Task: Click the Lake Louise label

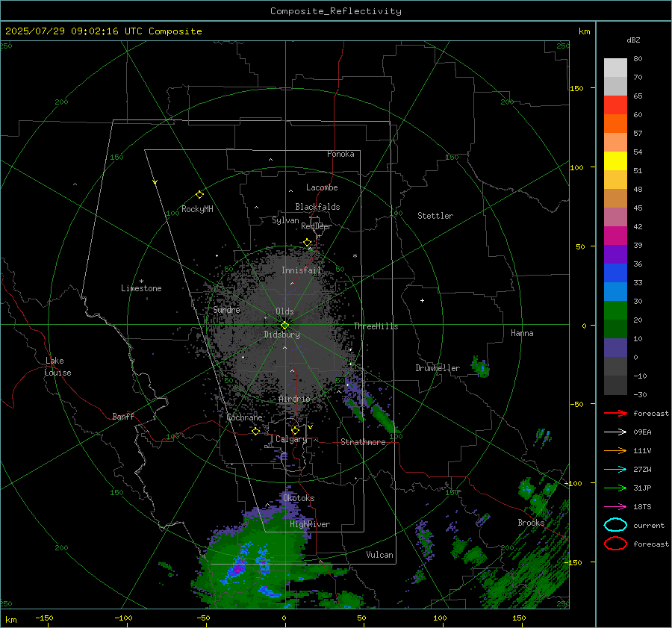Action: coord(57,367)
